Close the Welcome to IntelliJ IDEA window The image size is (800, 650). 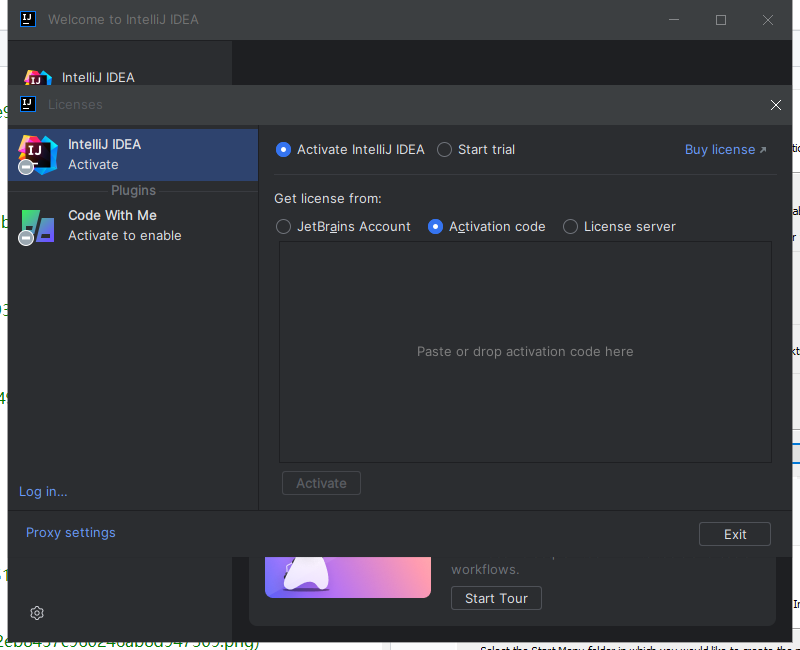[x=768, y=20]
